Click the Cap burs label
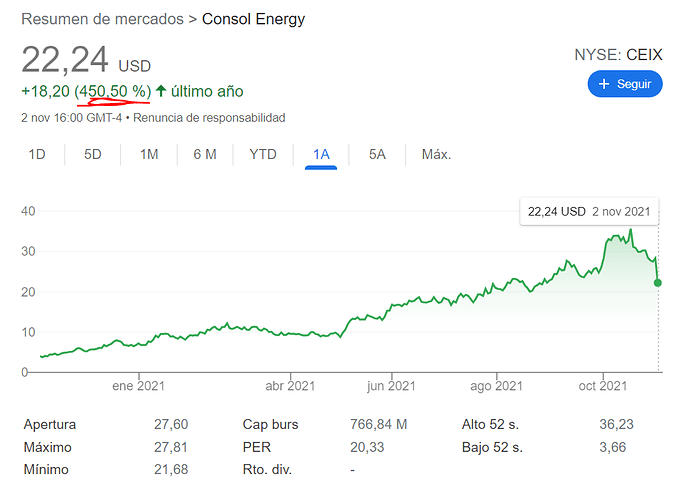 [270, 424]
